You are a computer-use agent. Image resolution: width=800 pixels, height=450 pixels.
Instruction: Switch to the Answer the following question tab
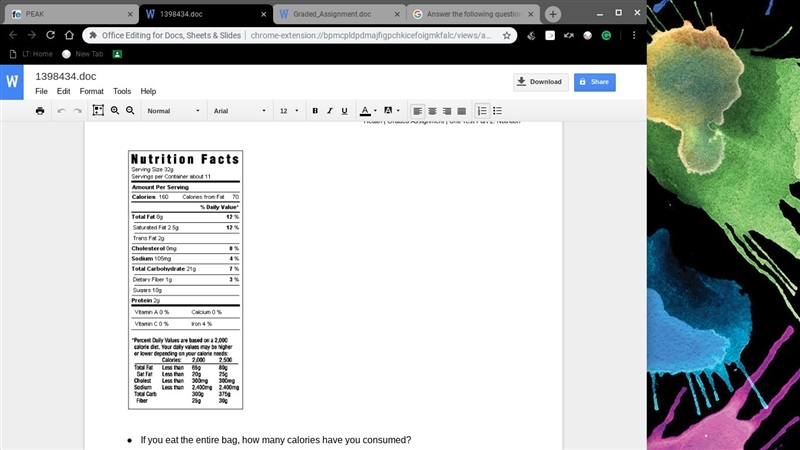pos(474,14)
